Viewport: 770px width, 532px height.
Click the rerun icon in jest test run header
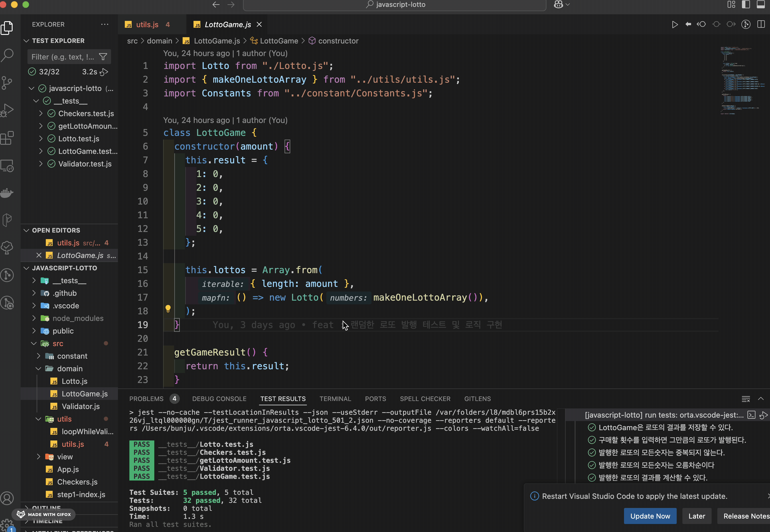(x=763, y=415)
